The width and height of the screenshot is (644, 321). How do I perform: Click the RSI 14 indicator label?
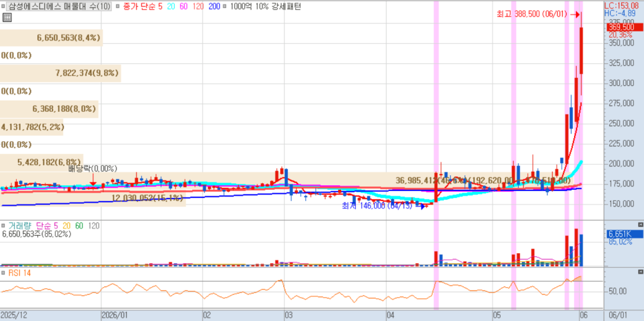pos(19,272)
